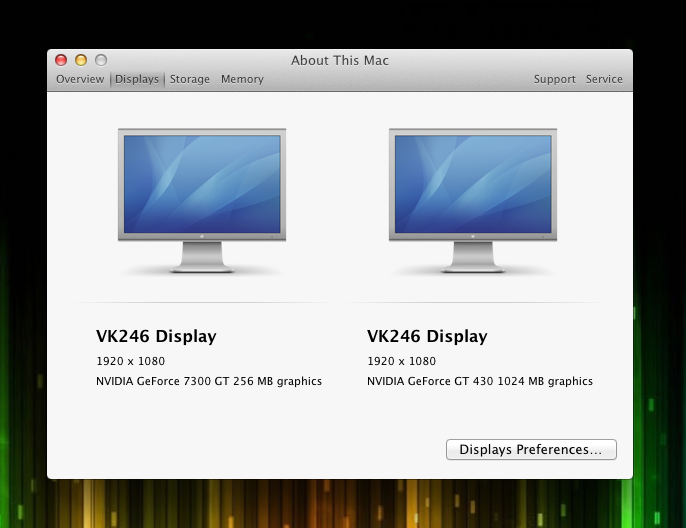This screenshot has width=686, height=528.
Task: Close the About This Mac window
Action: tap(61, 60)
